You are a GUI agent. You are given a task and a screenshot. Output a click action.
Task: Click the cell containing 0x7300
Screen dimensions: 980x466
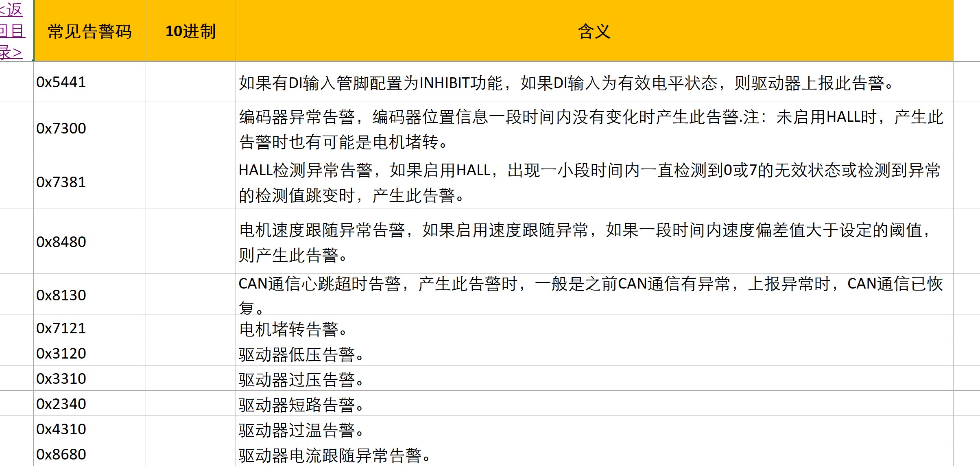pyautogui.click(x=61, y=129)
